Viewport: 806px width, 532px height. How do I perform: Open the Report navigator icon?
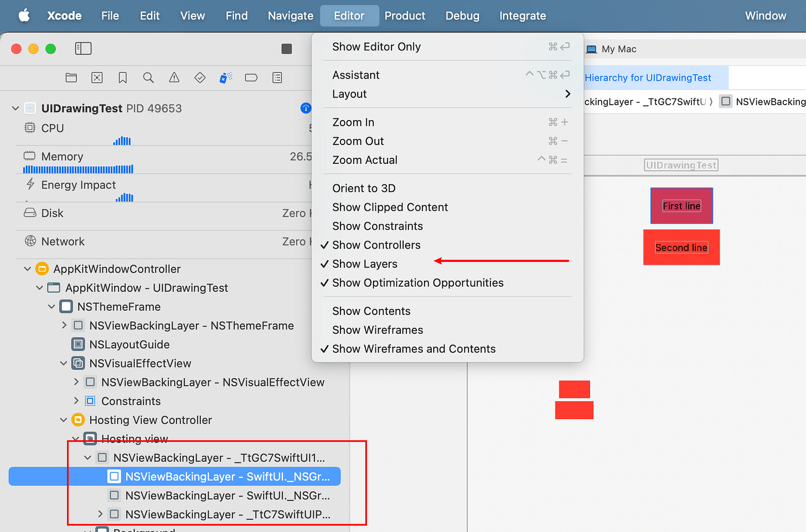point(277,78)
